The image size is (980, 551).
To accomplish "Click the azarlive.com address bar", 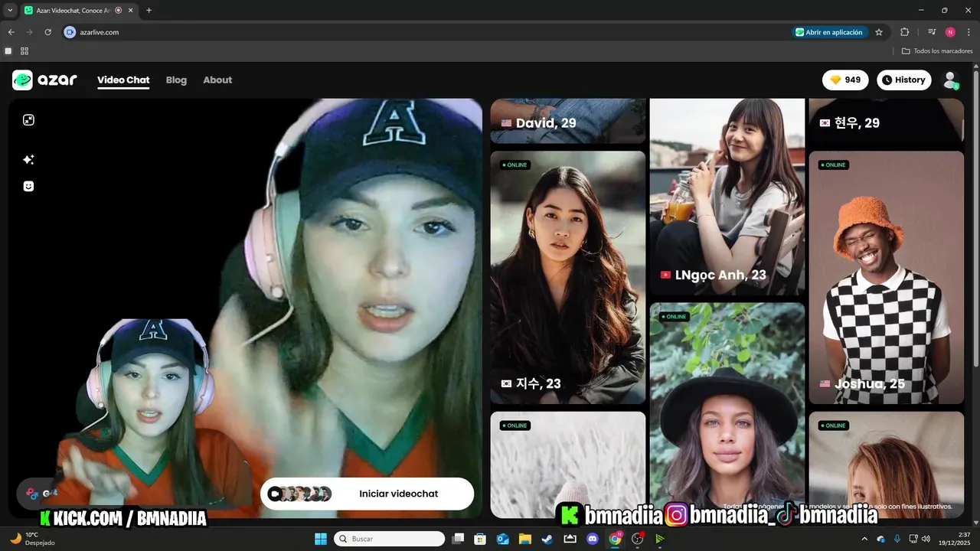I will [429, 32].
